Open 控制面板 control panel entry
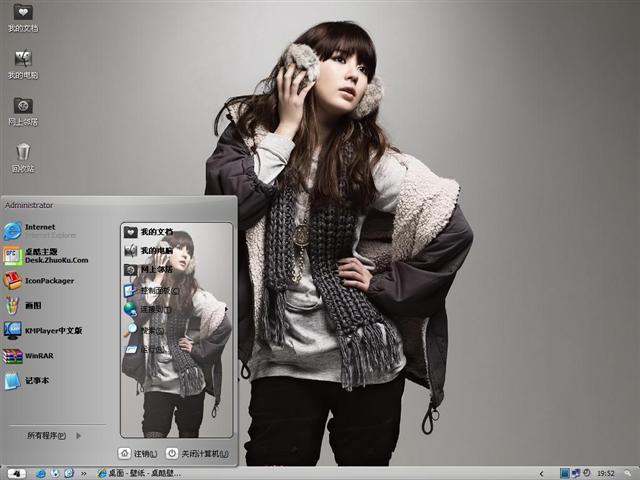 151,291
